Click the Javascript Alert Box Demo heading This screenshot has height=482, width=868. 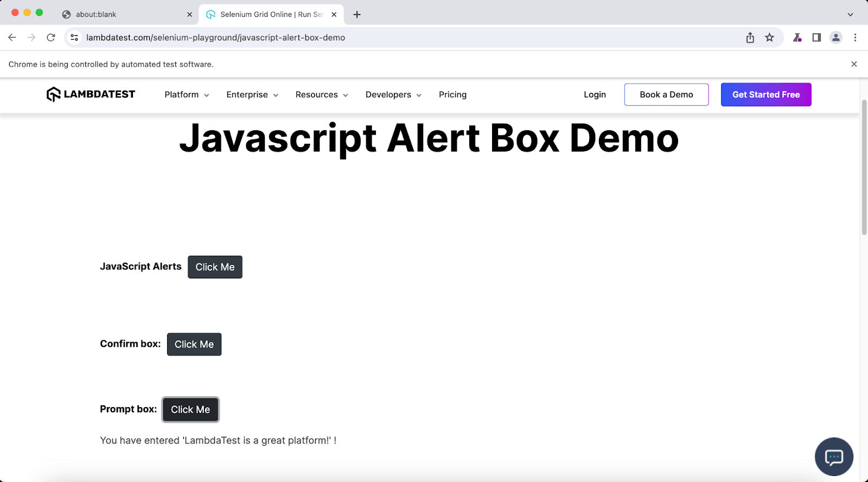pos(429,138)
